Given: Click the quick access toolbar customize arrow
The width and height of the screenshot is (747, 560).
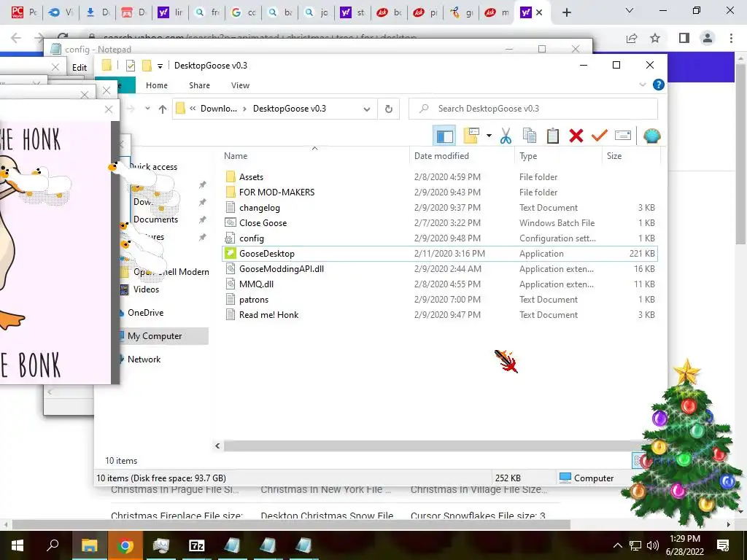Looking at the screenshot, I should coord(160,66).
